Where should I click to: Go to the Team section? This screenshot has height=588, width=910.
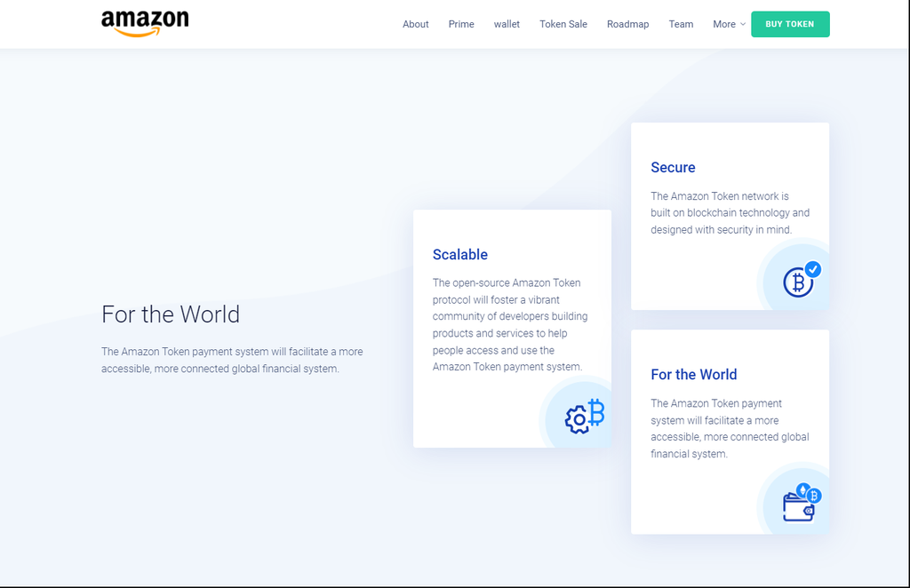(x=681, y=24)
